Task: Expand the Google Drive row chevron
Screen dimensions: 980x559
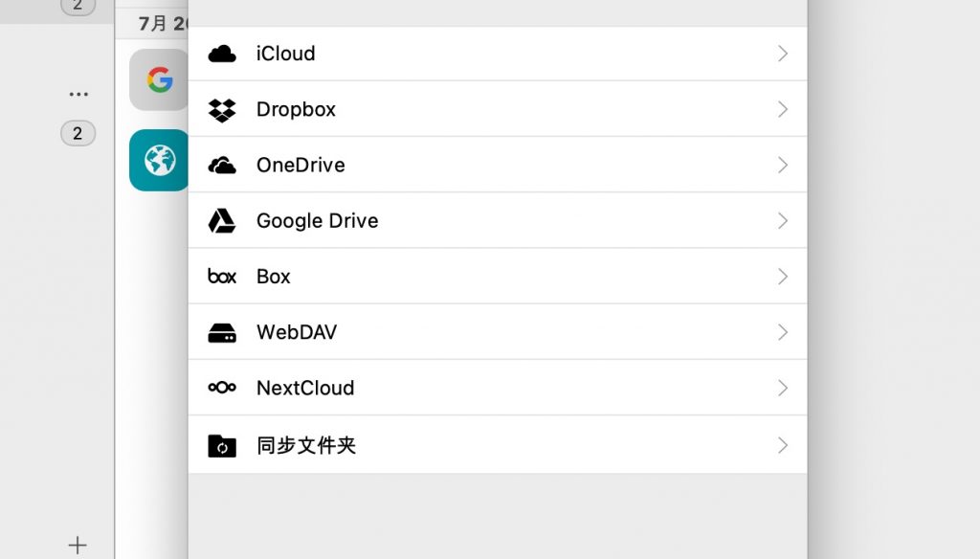Action: pos(783,221)
